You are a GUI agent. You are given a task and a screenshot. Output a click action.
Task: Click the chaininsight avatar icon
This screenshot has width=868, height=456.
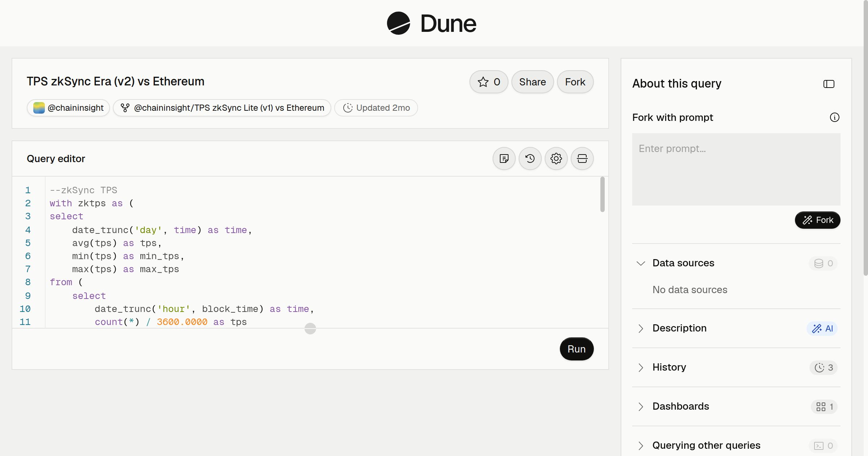click(x=39, y=108)
